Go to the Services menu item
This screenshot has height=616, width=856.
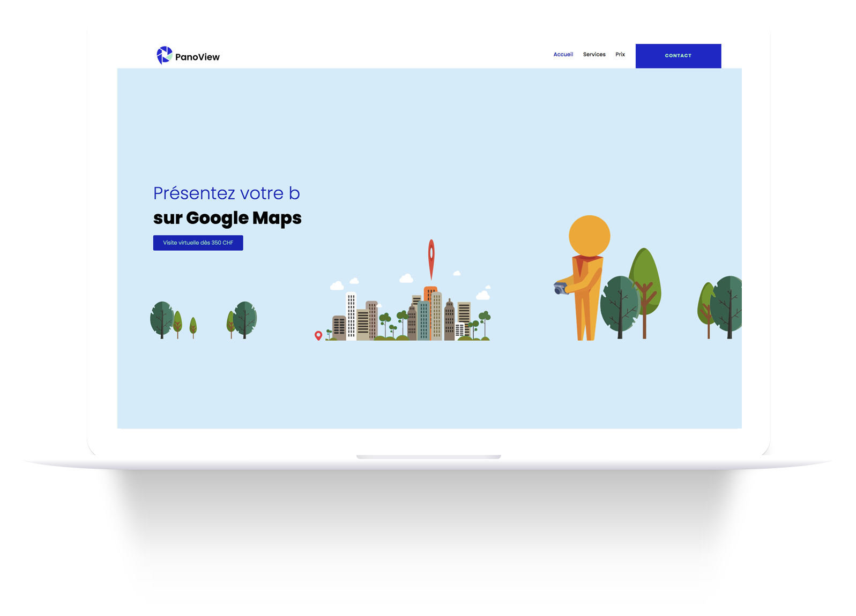594,55
